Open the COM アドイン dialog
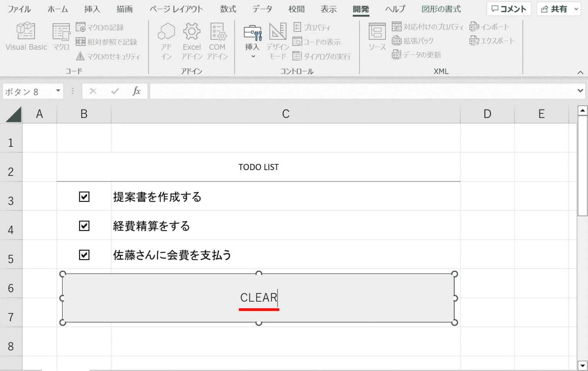Screen dimensions: 588x371 [x=217, y=41]
